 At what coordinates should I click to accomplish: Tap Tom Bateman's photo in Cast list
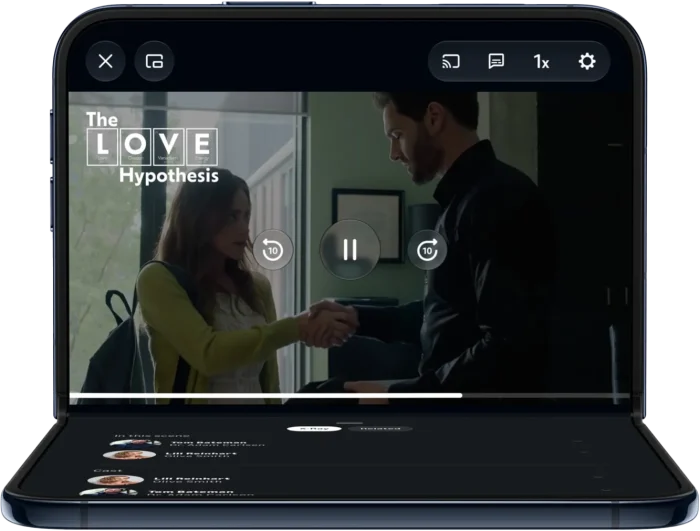click(x=108, y=493)
